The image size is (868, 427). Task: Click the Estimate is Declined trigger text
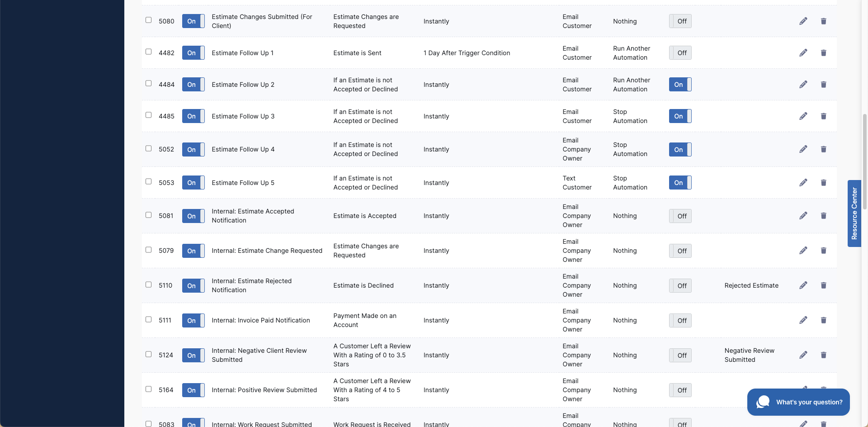click(x=363, y=285)
